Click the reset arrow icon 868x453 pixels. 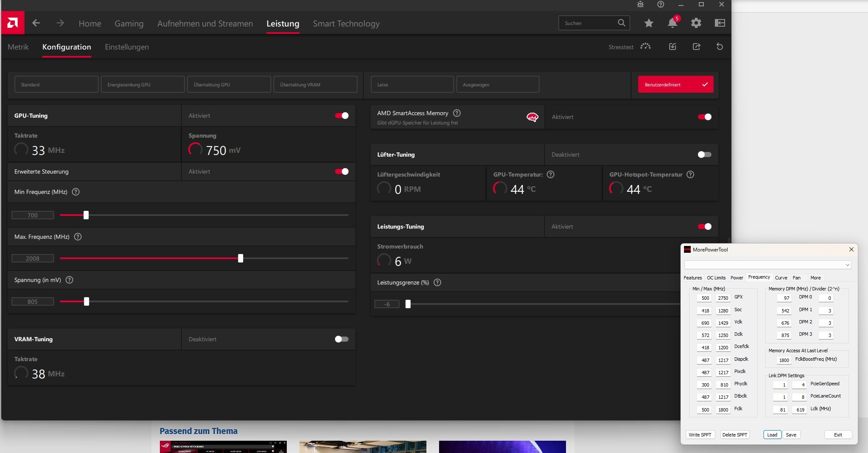pos(720,47)
